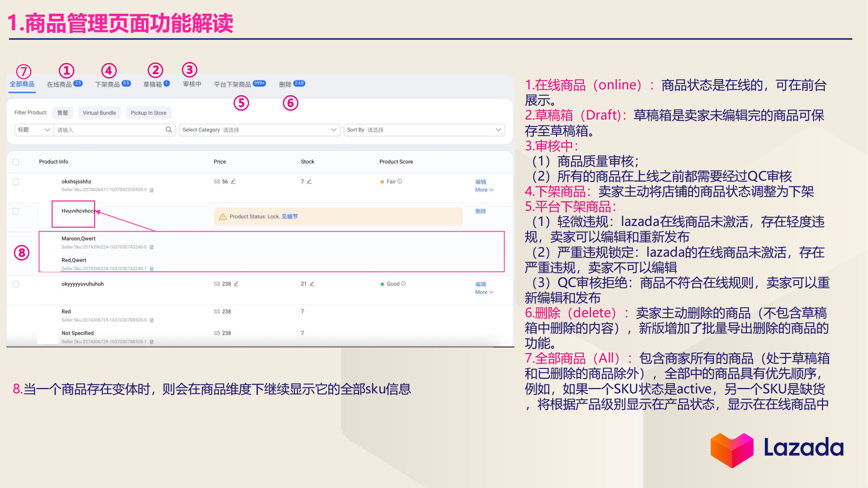Click the orange Fair status dot
This screenshot has height=488, width=868.
pos(382,182)
